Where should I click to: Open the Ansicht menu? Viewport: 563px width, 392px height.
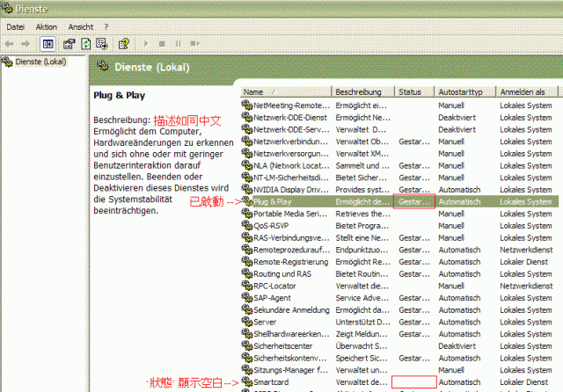tap(81, 27)
